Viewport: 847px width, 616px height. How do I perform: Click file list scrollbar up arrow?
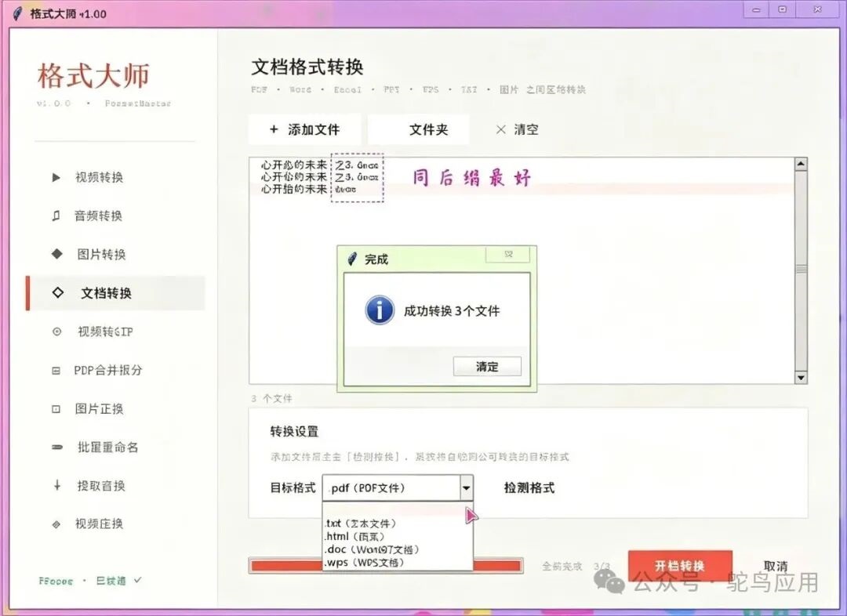801,164
